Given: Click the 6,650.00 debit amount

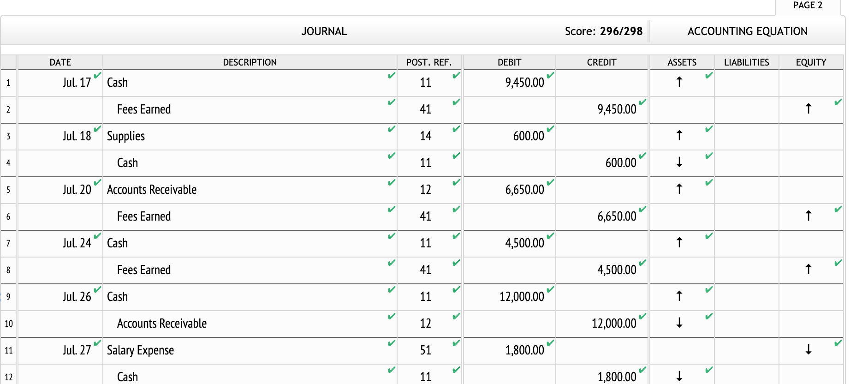Looking at the screenshot, I should click(x=524, y=190).
